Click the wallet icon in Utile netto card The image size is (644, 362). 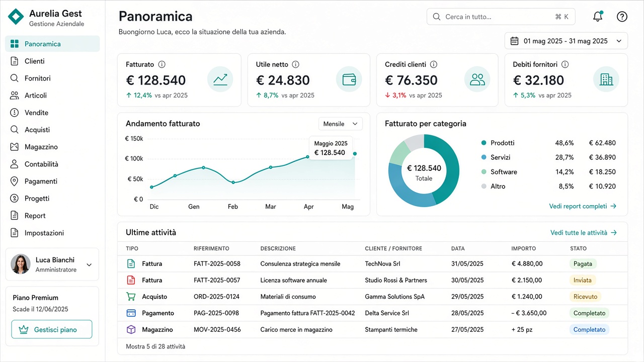(349, 79)
